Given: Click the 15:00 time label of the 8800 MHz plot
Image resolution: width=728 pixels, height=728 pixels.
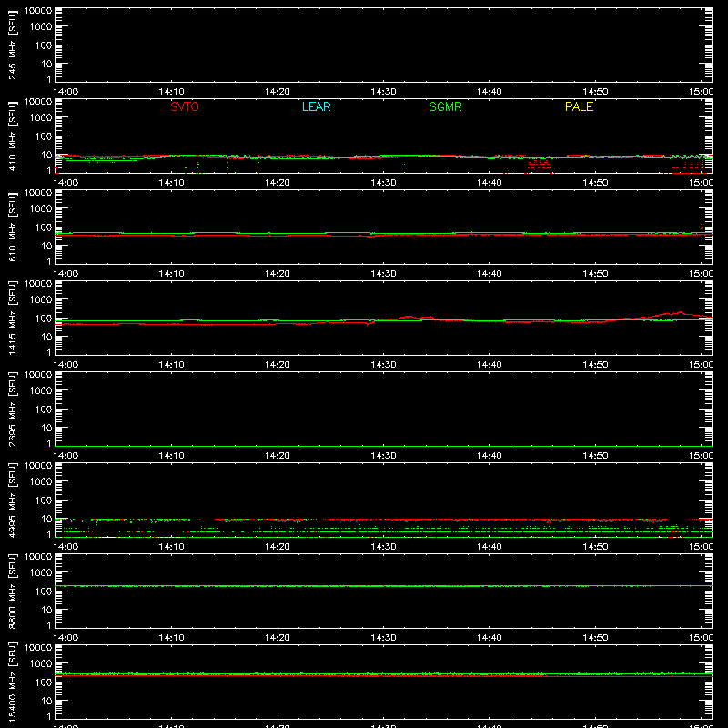Looking at the screenshot, I should point(701,638).
